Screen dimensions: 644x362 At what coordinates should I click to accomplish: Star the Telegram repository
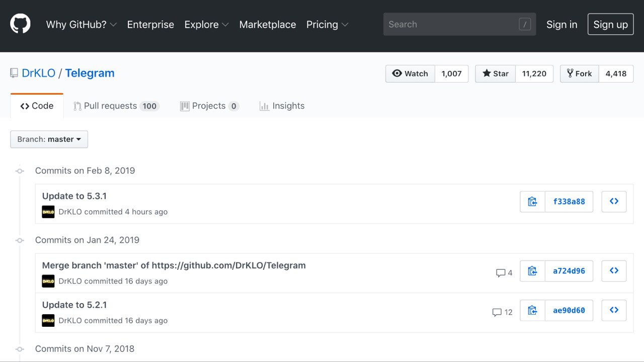coord(496,74)
